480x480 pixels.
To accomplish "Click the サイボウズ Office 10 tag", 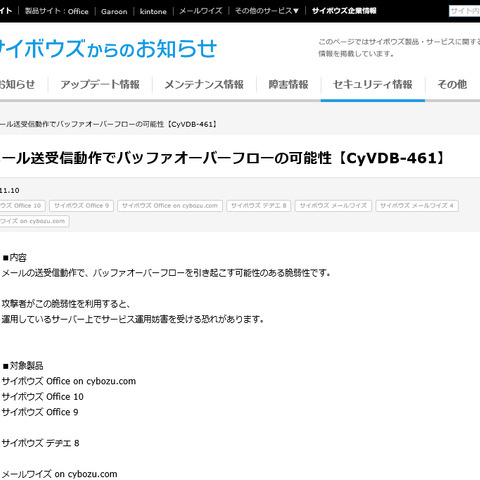I will coord(22,206).
